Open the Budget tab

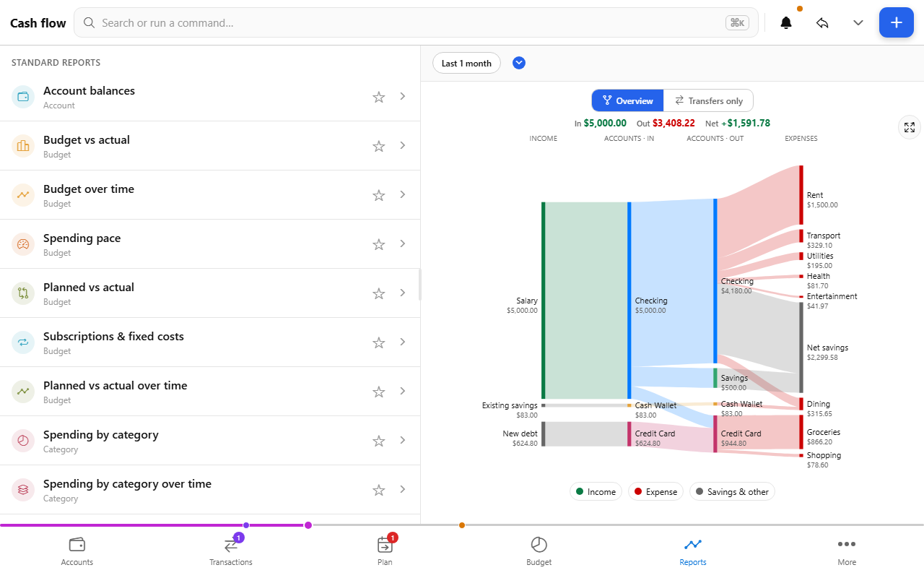click(x=539, y=551)
